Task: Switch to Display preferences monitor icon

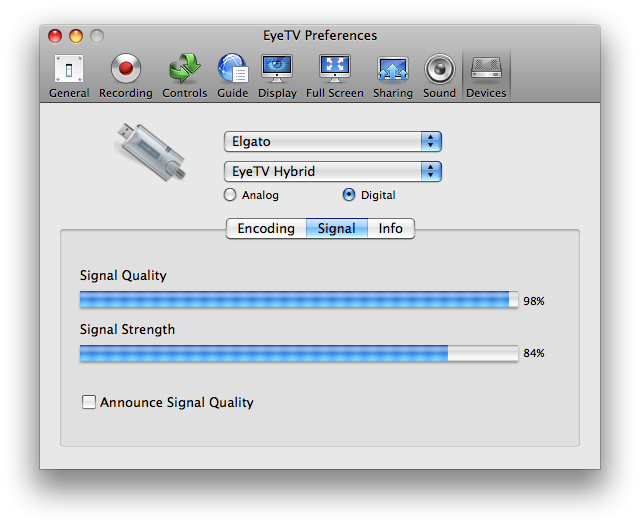Action: point(277,76)
